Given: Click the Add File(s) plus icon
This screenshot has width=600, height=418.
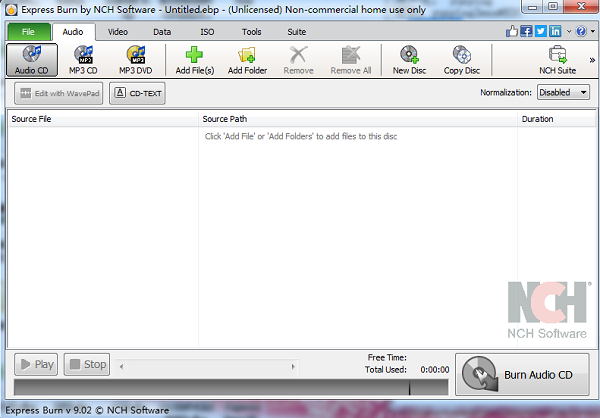Looking at the screenshot, I should tap(194, 55).
